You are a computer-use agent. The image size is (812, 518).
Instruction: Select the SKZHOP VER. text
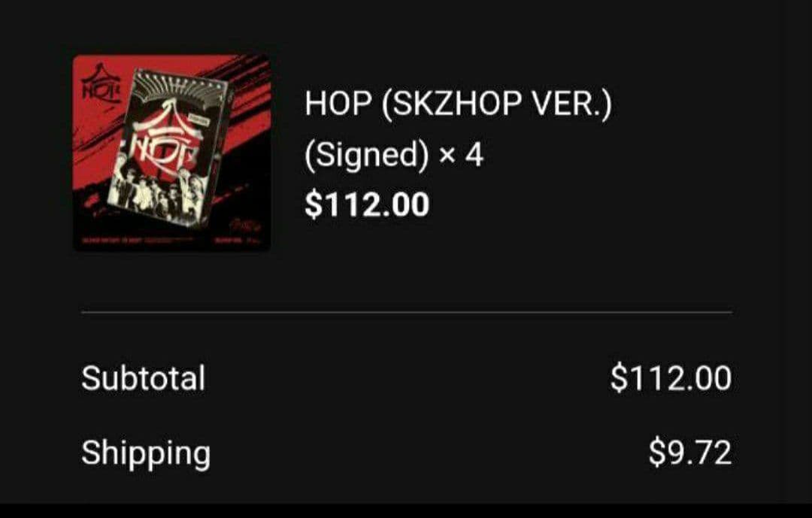click(497, 103)
